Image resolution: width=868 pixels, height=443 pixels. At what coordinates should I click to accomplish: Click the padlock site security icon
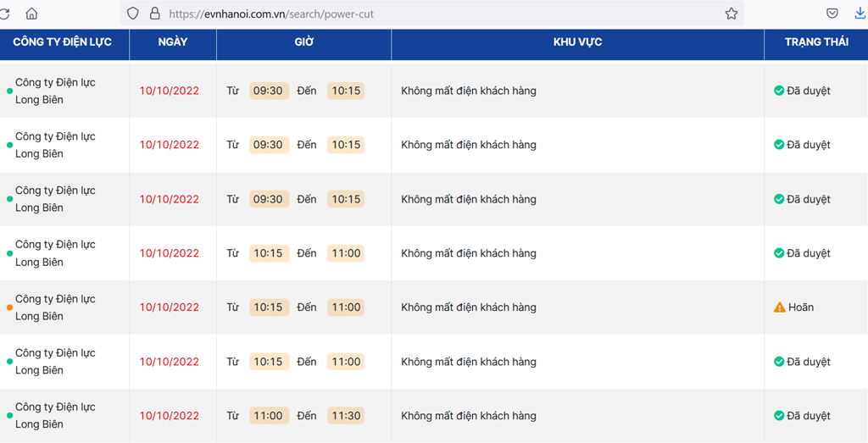(155, 14)
